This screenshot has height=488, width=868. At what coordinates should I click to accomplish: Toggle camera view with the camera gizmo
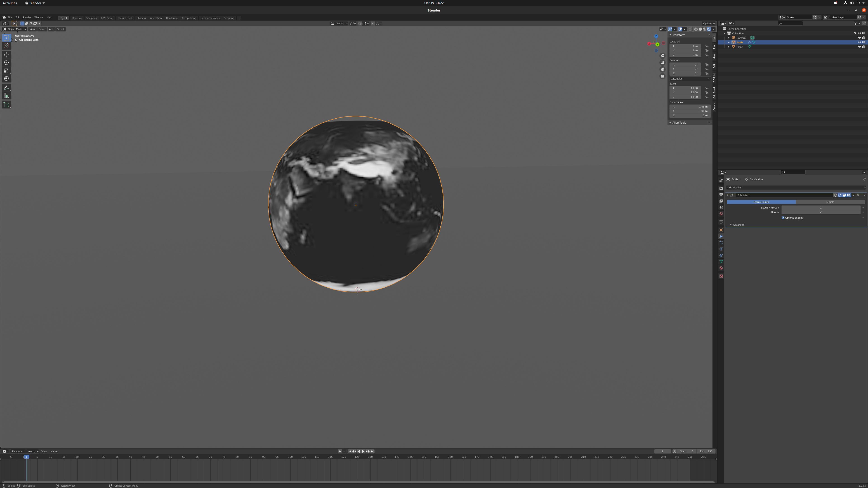(663, 69)
